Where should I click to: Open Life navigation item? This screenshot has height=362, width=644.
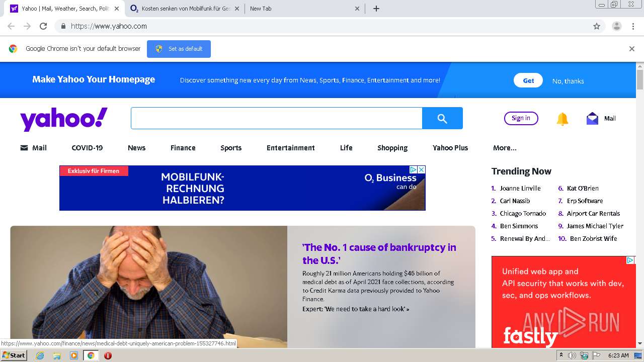[x=346, y=148]
